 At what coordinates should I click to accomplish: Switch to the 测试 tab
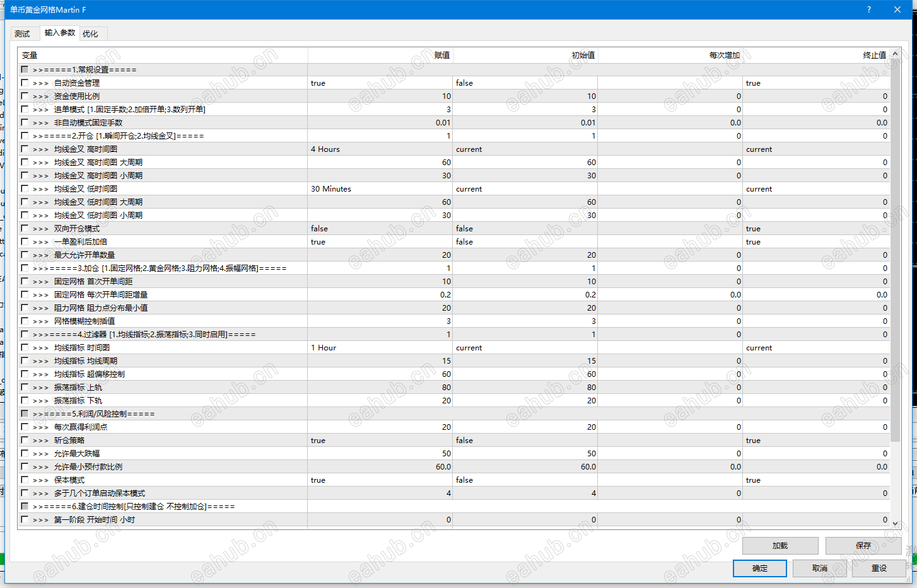23,34
